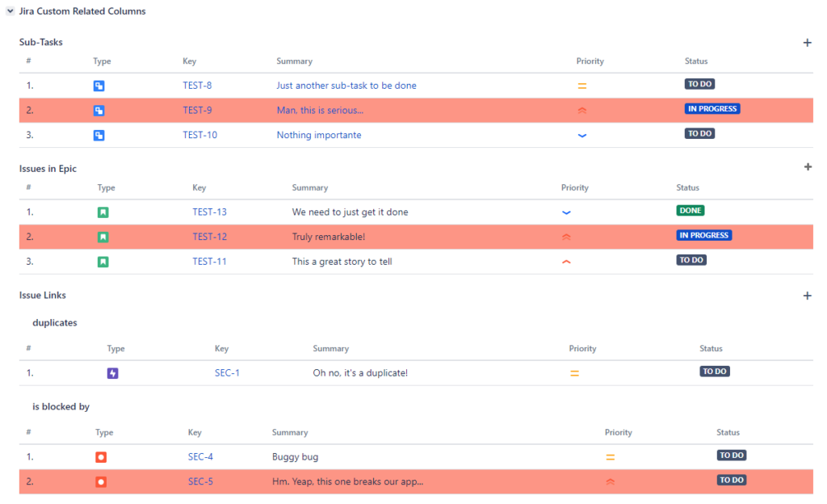Click the highest priority icon of TEST-12
The image size is (827, 504).
[x=566, y=237]
